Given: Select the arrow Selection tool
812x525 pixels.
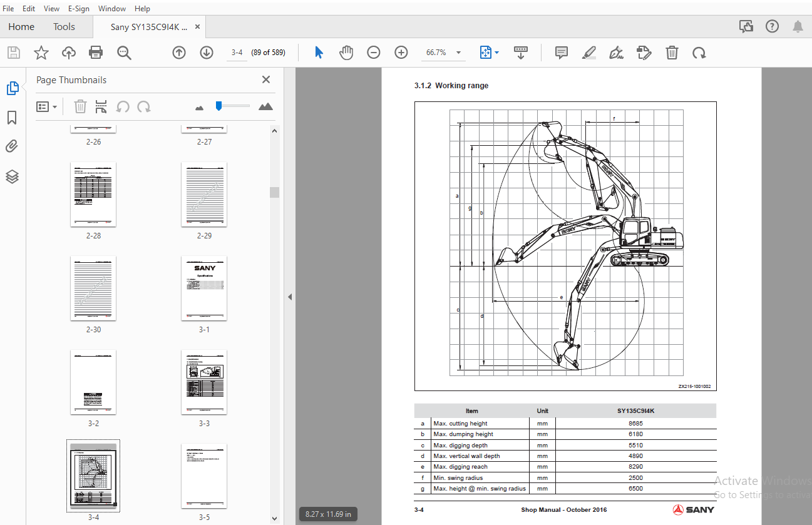Looking at the screenshot, I should tap(319, 53).
